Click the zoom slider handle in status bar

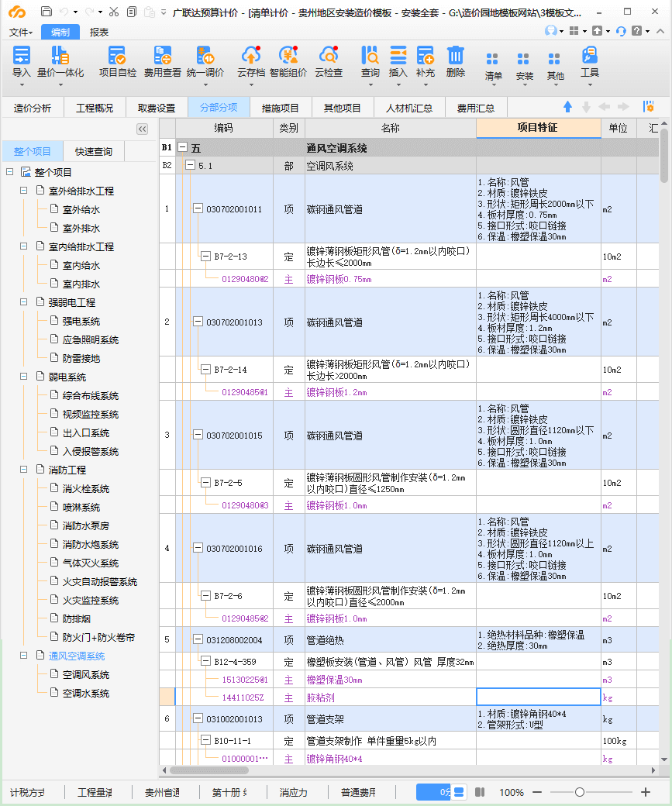[x=579, y=792]
